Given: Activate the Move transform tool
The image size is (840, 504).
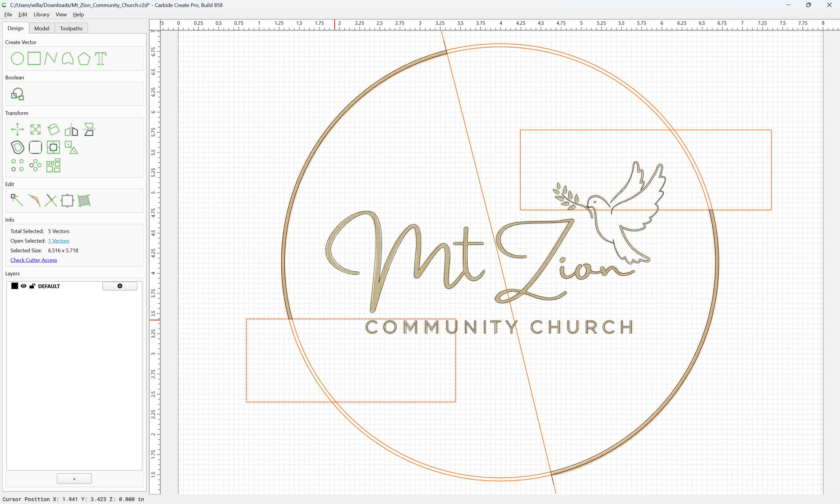Looking at the screenshot, I should pos(17,129).
